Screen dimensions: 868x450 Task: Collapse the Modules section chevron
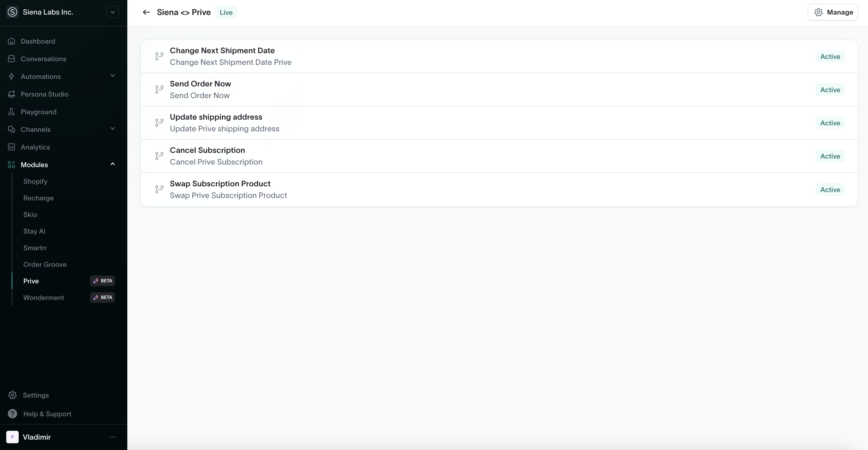112,164
